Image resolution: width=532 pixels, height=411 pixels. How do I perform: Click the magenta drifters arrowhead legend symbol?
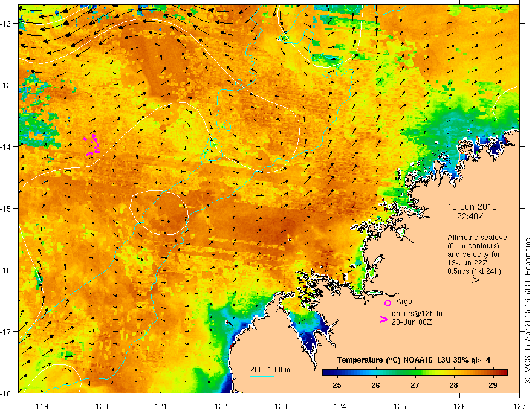tap(383, 319)
